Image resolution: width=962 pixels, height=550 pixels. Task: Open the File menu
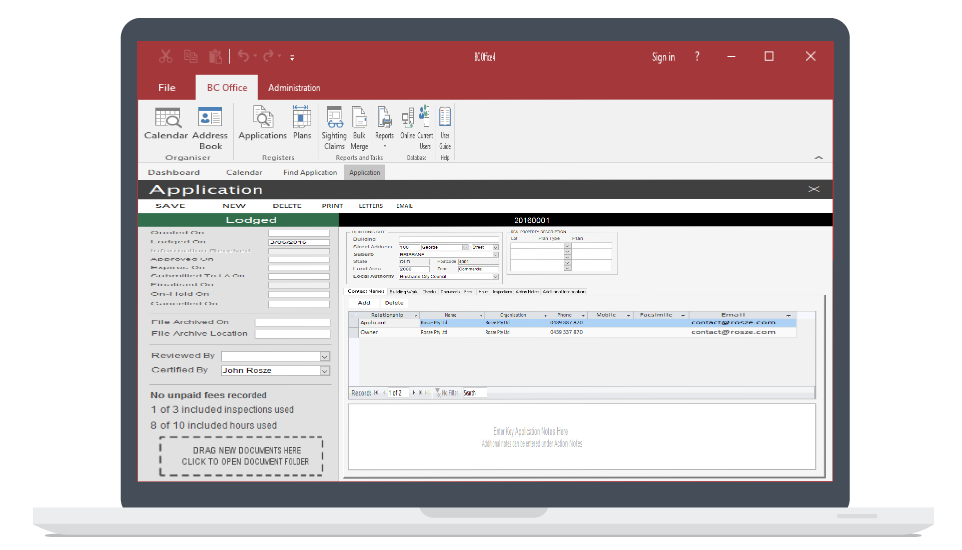tap(166, 88)
